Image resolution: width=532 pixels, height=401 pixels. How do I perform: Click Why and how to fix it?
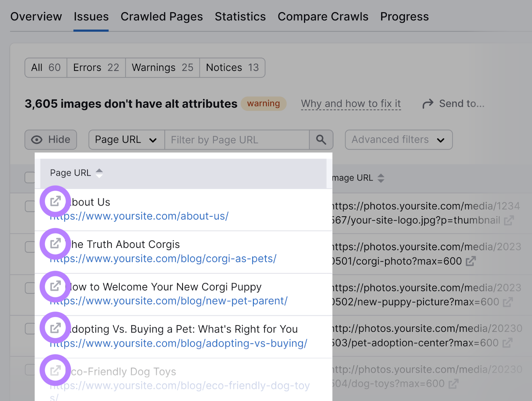click(351, 104)
